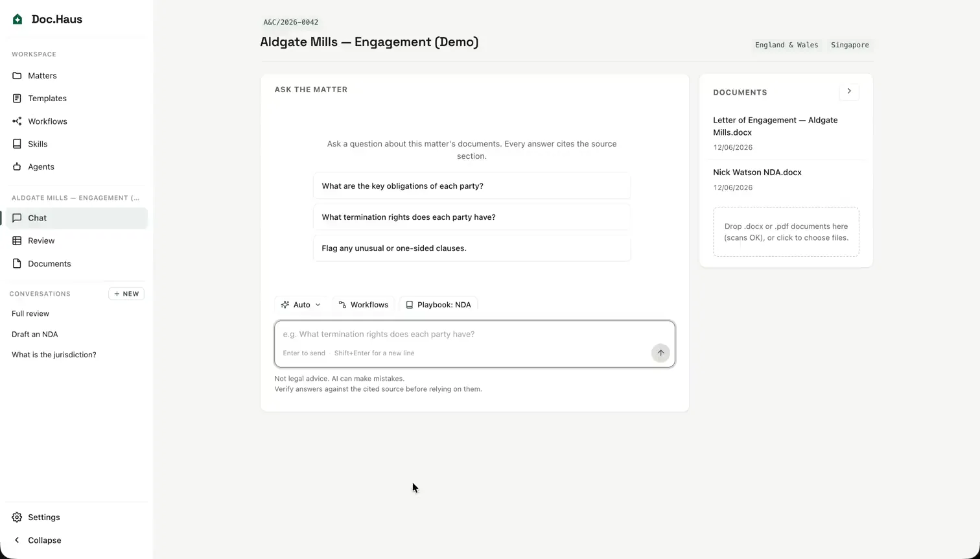Go to Skills in the sidebar
Viewport: 980px width, 559px height.
[x=76, y=144]
